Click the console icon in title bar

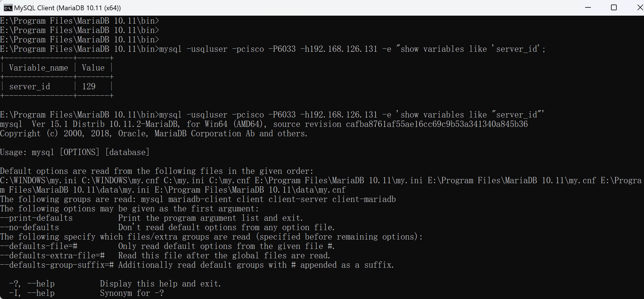click(x=8, y=8)
